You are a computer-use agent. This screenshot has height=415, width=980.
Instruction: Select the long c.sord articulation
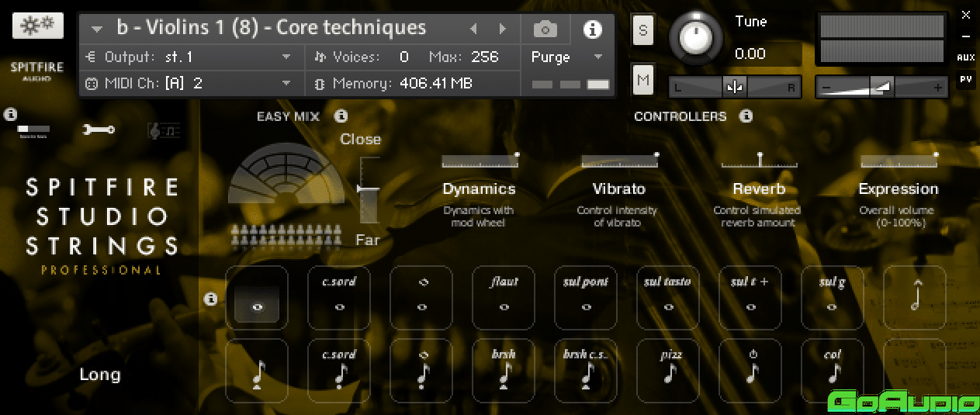point(339,298)
